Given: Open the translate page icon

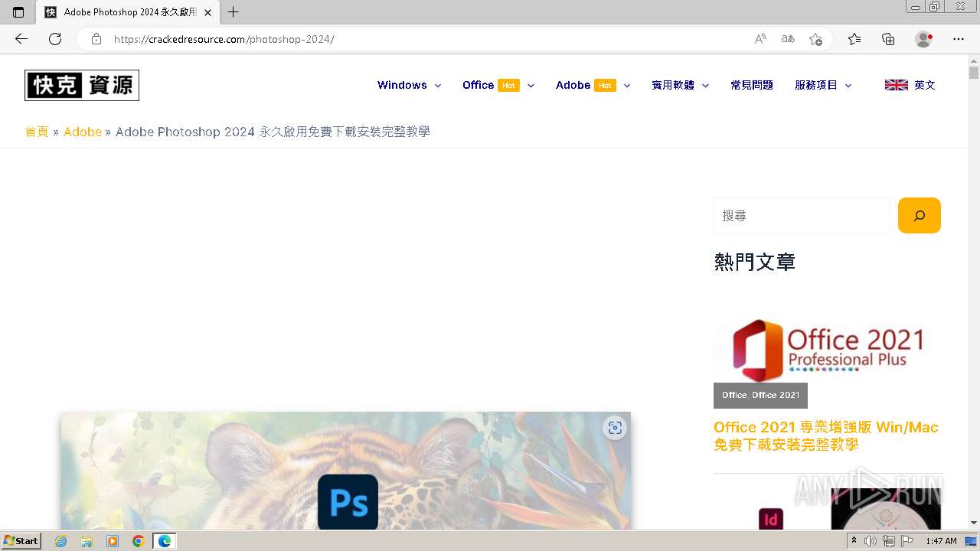Looking at the screenshot, I should pyautogui.click(x=788, y=39).
